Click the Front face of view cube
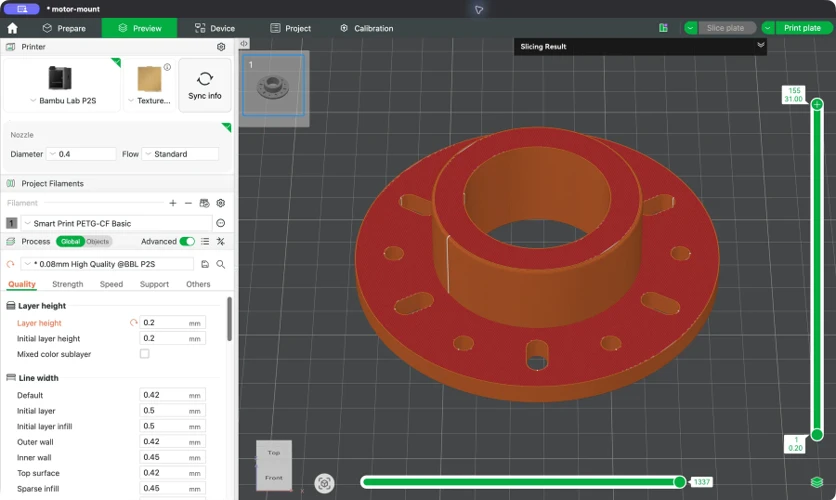The height and width of the screenshot is (500, 836). point(274,478)
